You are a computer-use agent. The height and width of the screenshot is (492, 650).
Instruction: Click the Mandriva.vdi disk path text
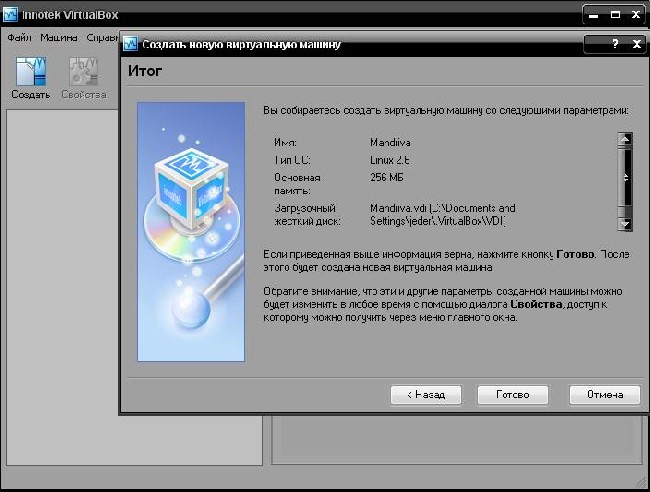(443, 214)
